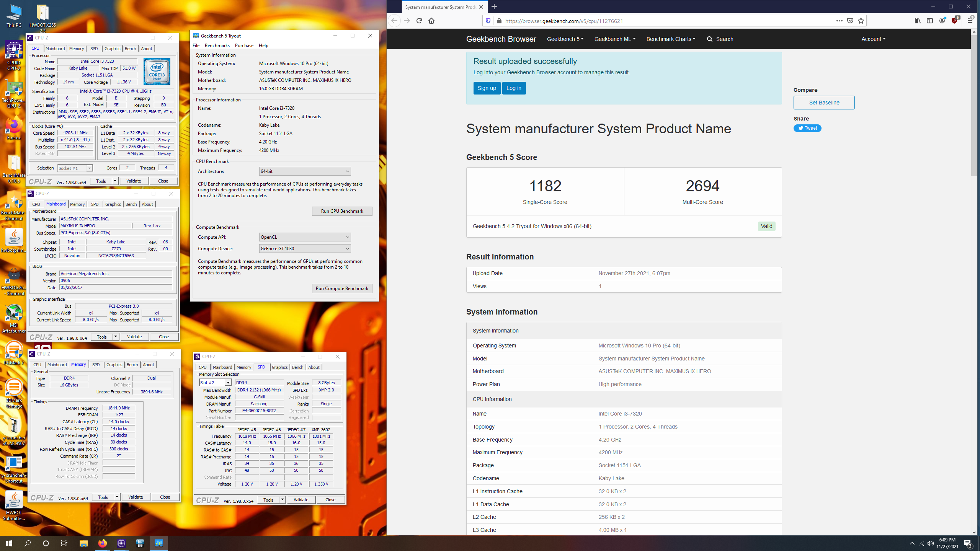The width and height of the screenshot is (980, 551).
Task: Open the Firefox account icon
Action: 942,21
